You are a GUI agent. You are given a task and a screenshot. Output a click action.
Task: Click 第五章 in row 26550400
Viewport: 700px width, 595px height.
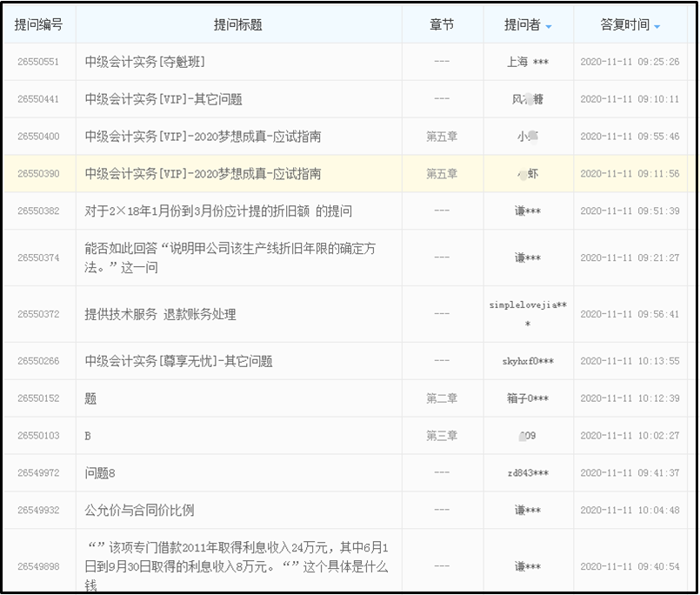coord(442,137)
